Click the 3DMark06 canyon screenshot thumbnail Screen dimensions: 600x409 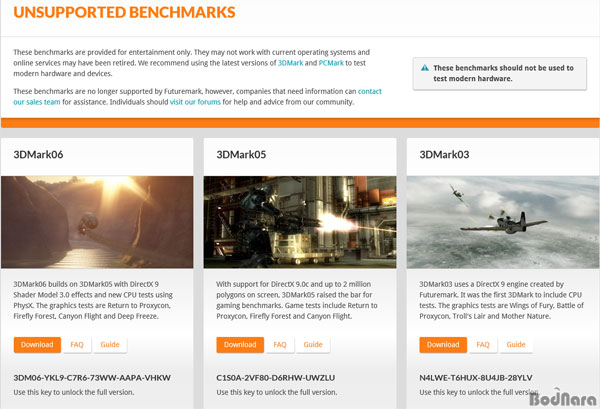point(97,222)
